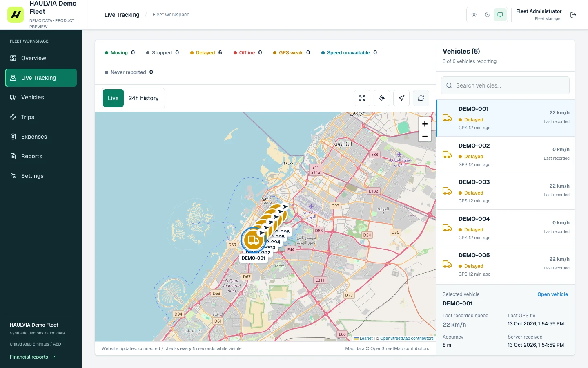
Task: Click the GPS weak status count
Action: tap(292, 53)
